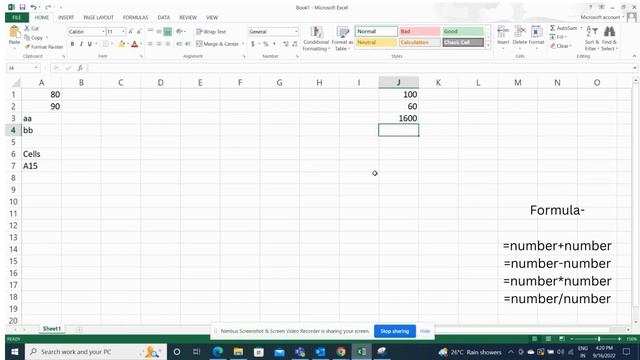Viewport: 640px width, 360px height.
Task: Toggle Bold formatting
Action: [x=72, y=44]
